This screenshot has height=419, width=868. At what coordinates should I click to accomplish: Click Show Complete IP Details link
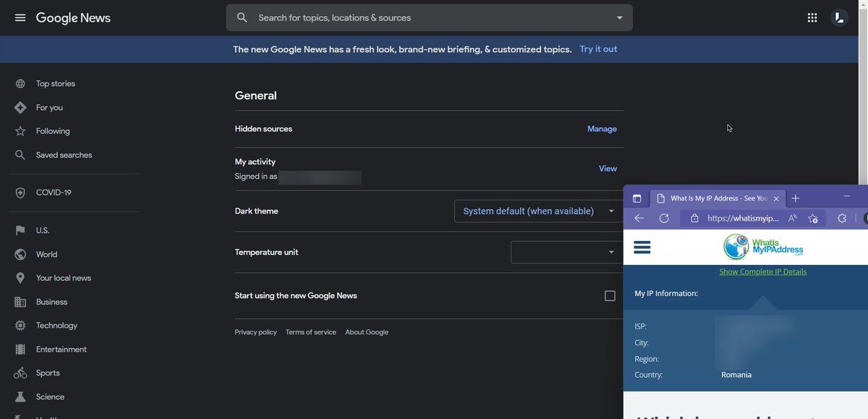[x=762, y=271]
